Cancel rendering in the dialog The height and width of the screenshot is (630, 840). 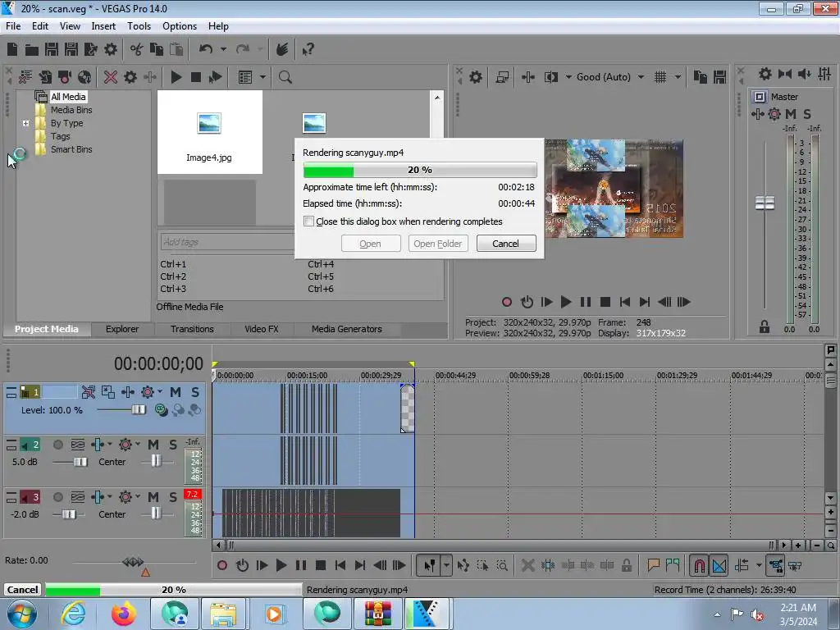[505, 244]
